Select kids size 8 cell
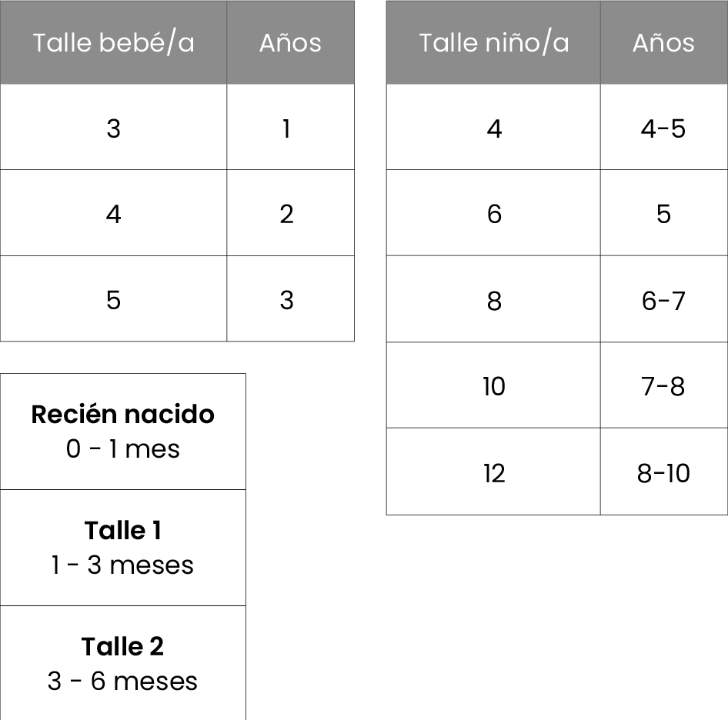The width and height of the screenshot is (728, 720). 493,299
